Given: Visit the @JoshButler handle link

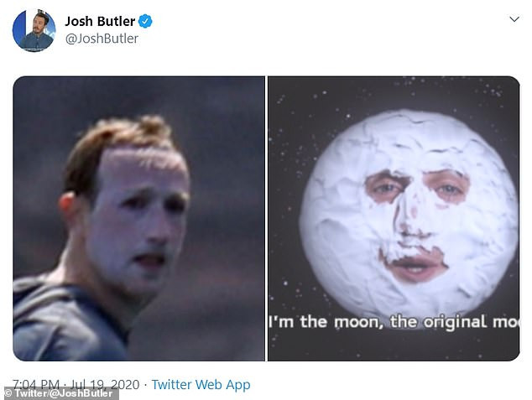Looking at the screenshot, I should [102, 39].
